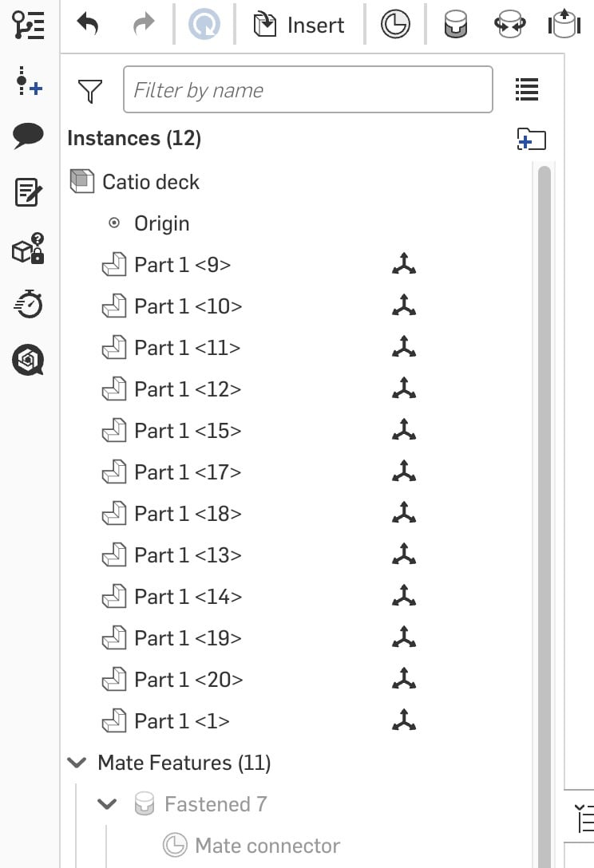
Task: Select the Mate connector tool in toolbar
Action: 395,26
